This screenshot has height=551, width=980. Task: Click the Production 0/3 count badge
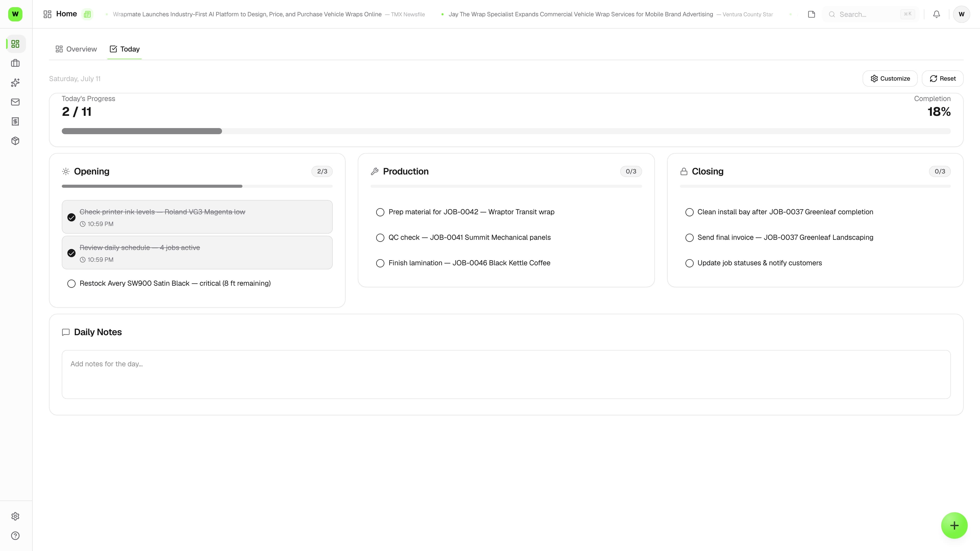point(631,171)
